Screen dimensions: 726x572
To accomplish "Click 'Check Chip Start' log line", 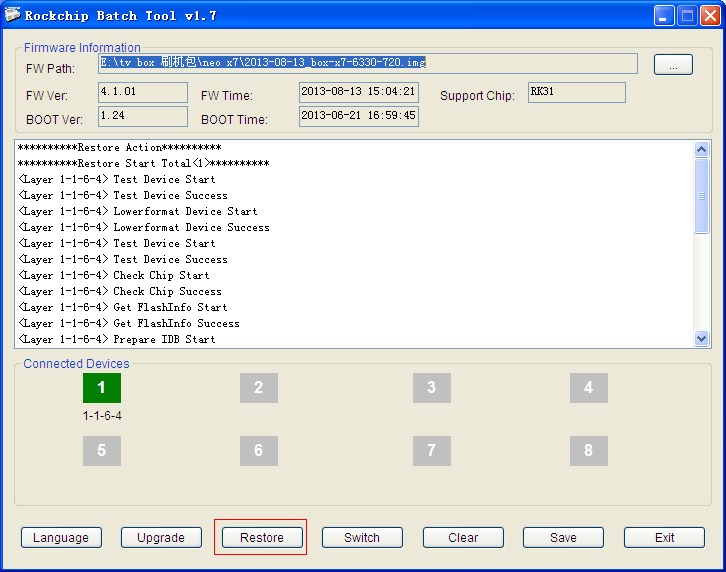I will click(113, 276).
